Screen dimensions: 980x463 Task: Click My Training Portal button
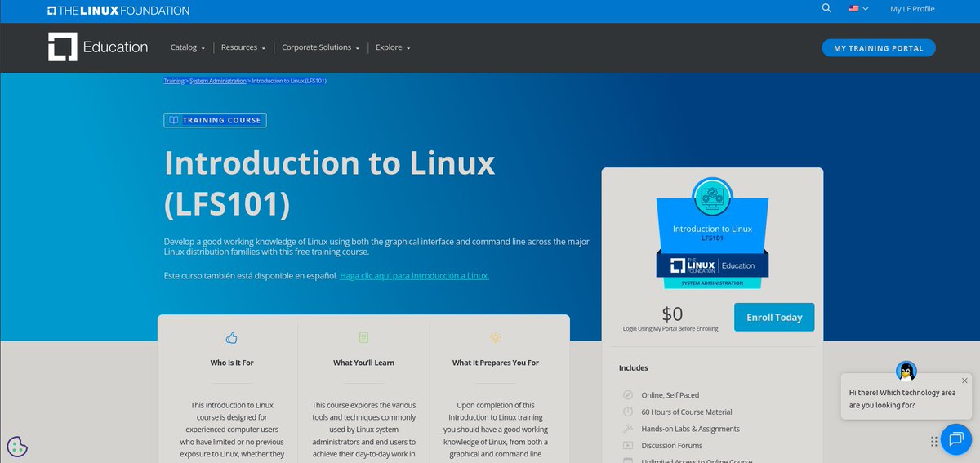point(878,48)
